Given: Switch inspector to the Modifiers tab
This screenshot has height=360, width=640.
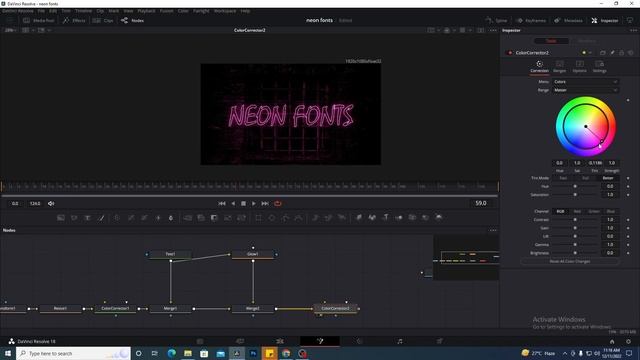Looking at the screenshot, I should [587, 41].
